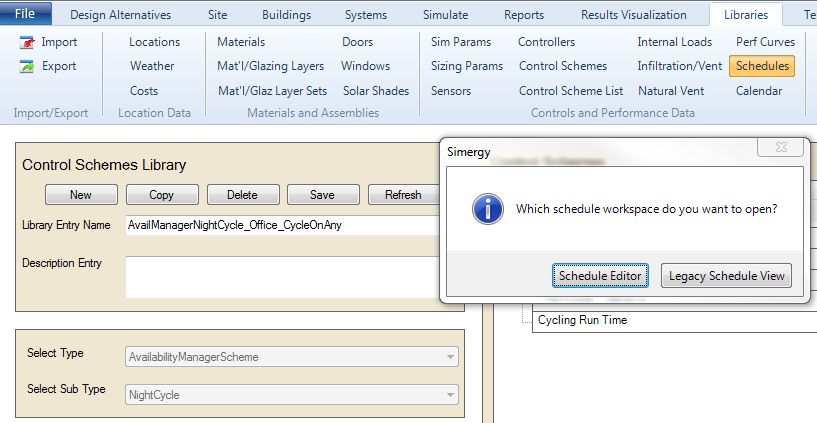Open the File menu
The image size is (817, 423).
pyautogui.click(x=25, y=14)
